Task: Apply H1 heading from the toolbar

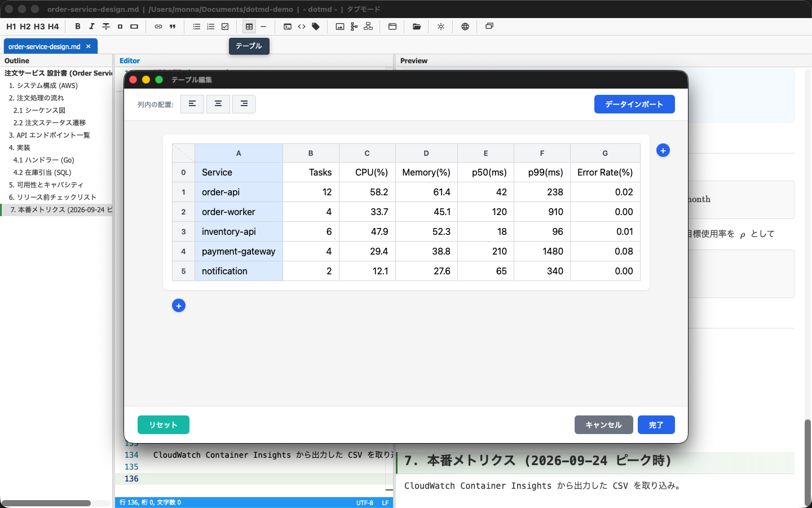Action: (11, 27)
